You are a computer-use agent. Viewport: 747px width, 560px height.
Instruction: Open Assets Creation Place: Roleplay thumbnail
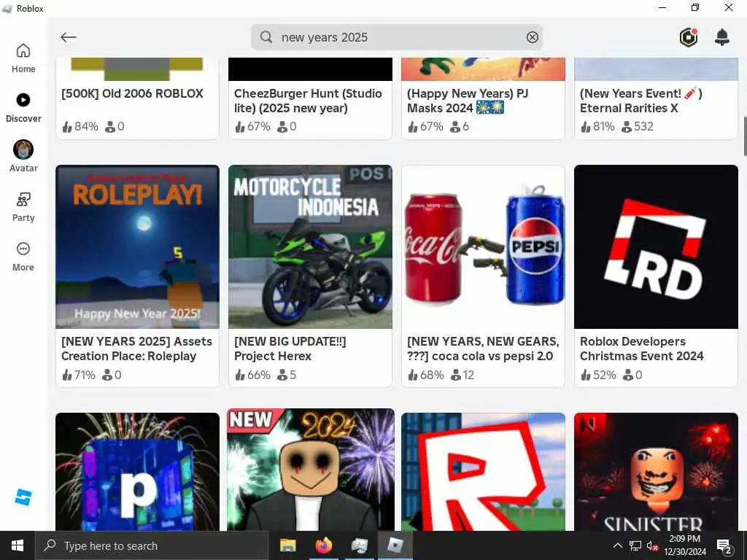(138, 246)
